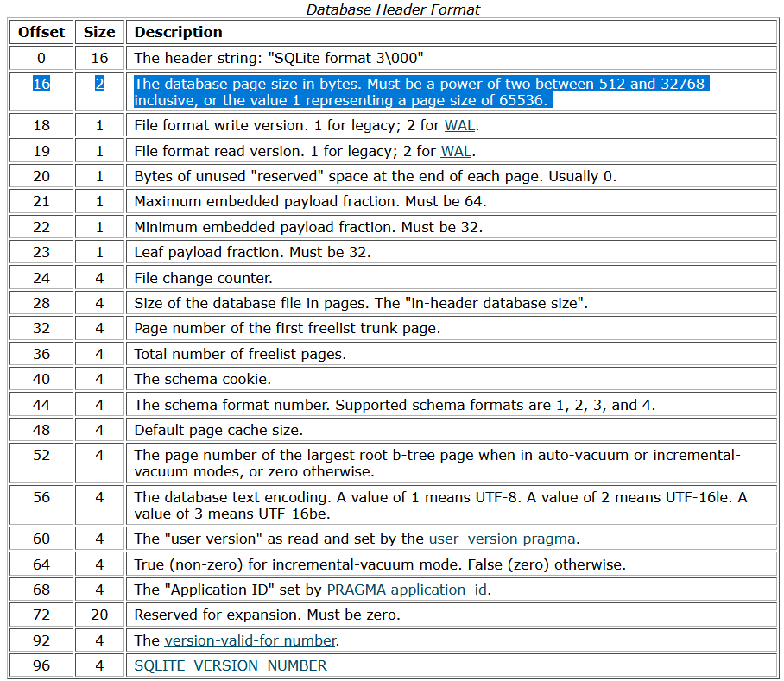Image resolution: width=784 pixels, height=681 pixels.
Task: Click the database text encoding description
Action: (x=440, y=505)
